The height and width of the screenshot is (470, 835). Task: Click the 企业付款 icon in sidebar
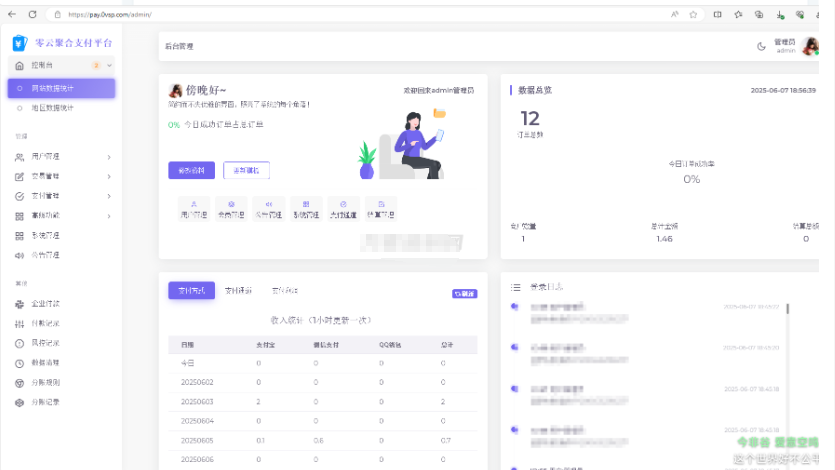coord(20,304)
